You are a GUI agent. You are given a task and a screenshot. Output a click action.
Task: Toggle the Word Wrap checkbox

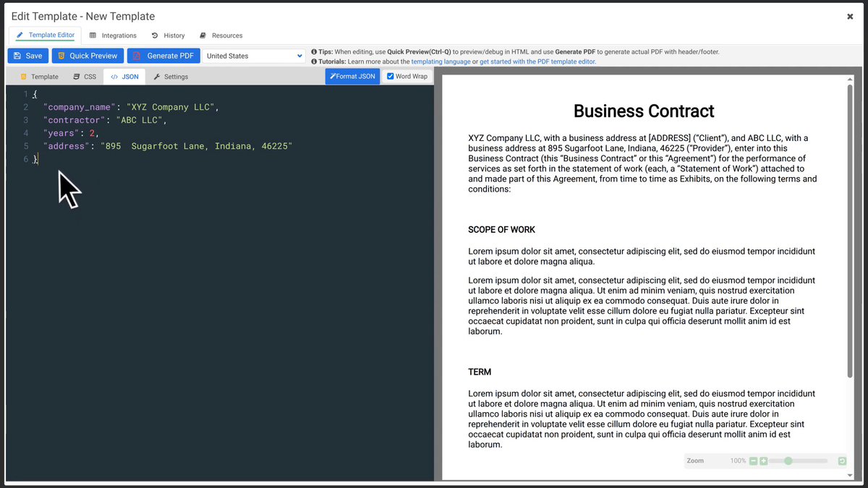390,76
